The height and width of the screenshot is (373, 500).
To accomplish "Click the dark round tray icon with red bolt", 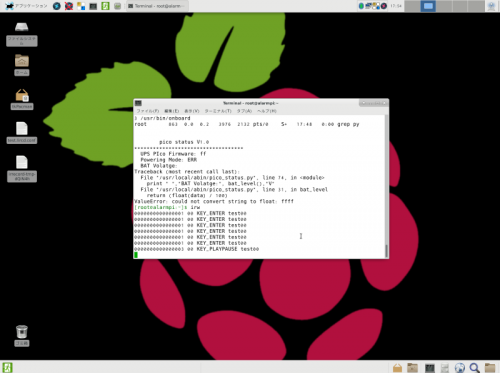I will (384, 6).
